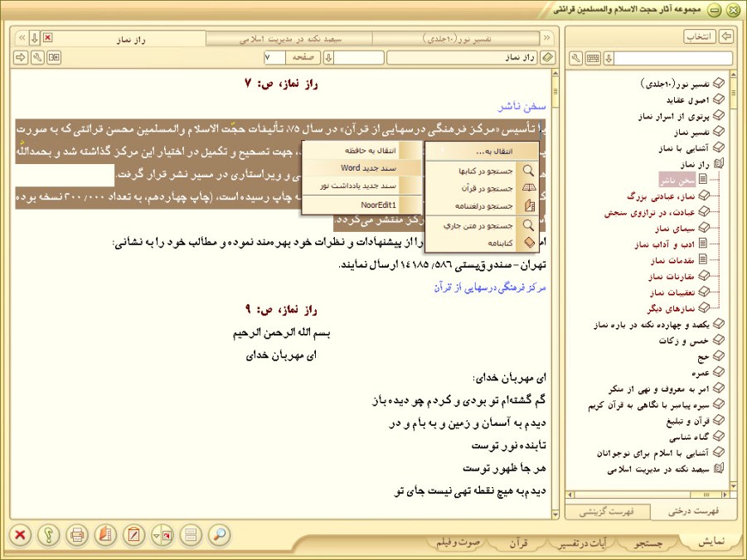
Task: Select اصول عقاید in the book tree
Action: click(x=688, y=100)
